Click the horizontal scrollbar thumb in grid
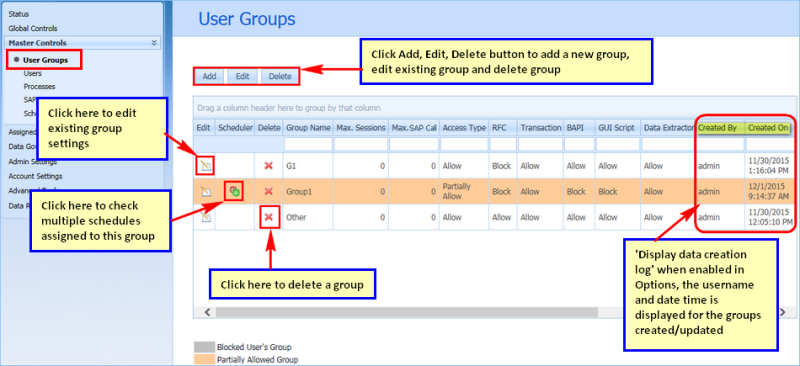This screenshot has height=366, width=800. coord(406,311)
